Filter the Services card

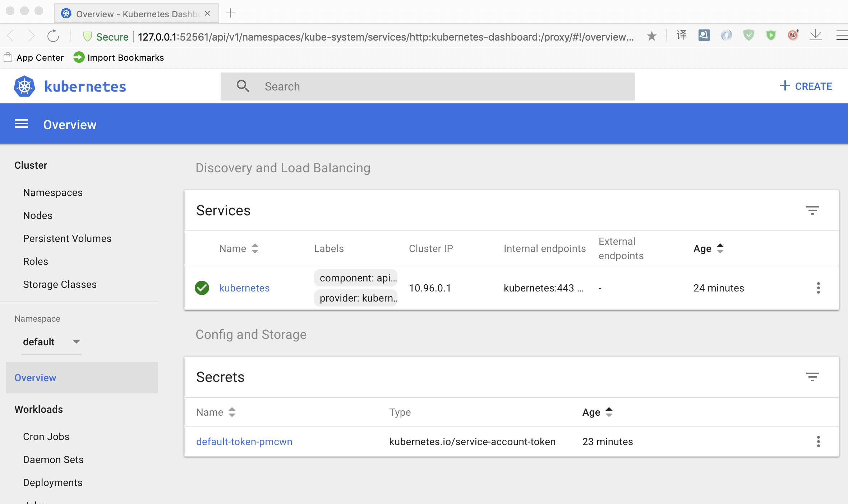pos(812,210)
